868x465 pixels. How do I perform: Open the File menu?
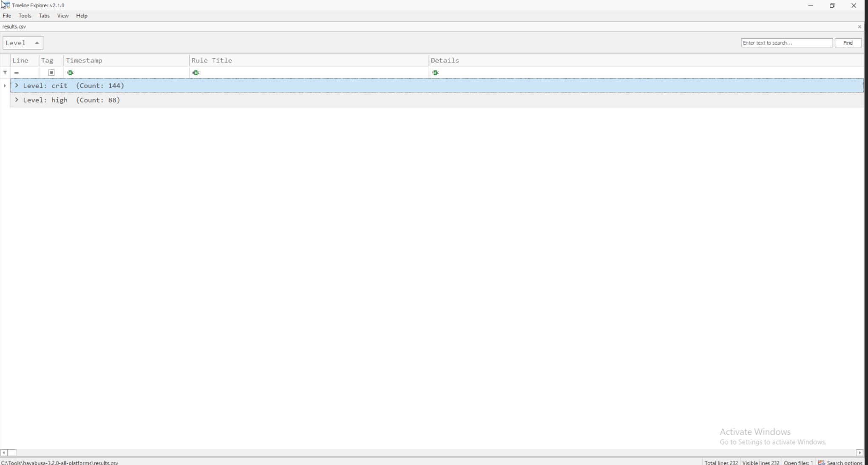coord(7,16)
